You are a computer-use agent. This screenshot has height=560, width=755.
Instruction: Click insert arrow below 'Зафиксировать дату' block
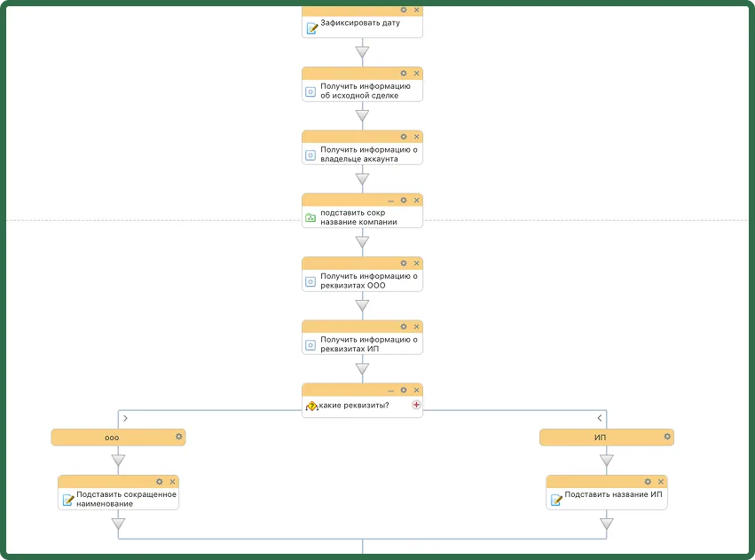tap(362, 51)
